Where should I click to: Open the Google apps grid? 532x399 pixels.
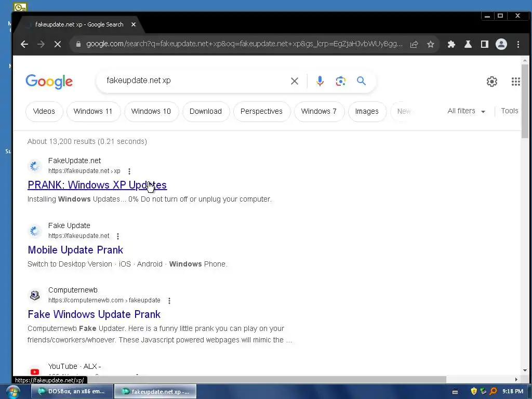[x=516, y=82]
